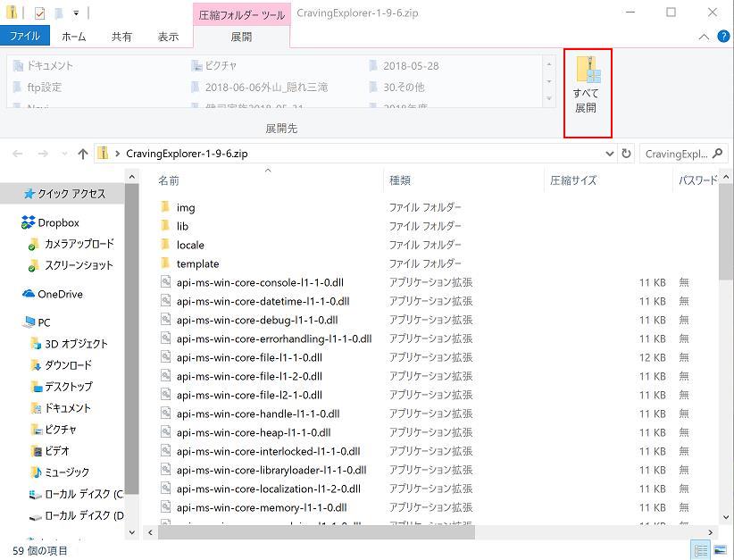The image size is (734, 560).
Task: Open the blue Help question mark icon
Action: pos(723,36)
